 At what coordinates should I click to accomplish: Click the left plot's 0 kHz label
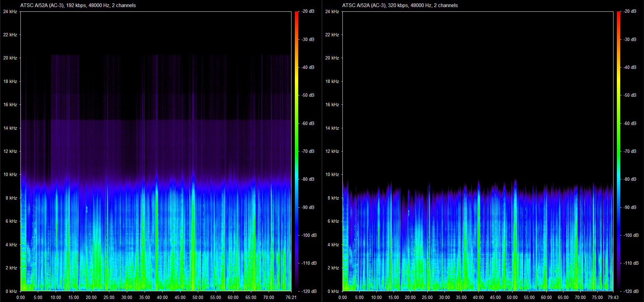click(11, 291)
